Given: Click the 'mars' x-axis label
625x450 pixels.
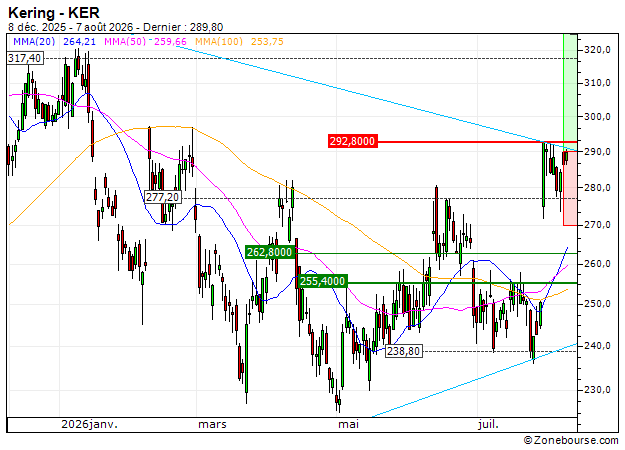Looking at the screenshot, I should 212,424.
